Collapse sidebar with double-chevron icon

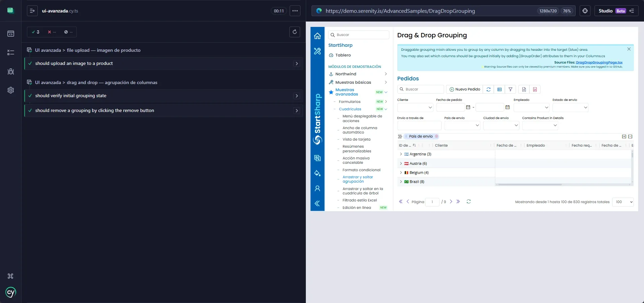(x=317, y=203)
